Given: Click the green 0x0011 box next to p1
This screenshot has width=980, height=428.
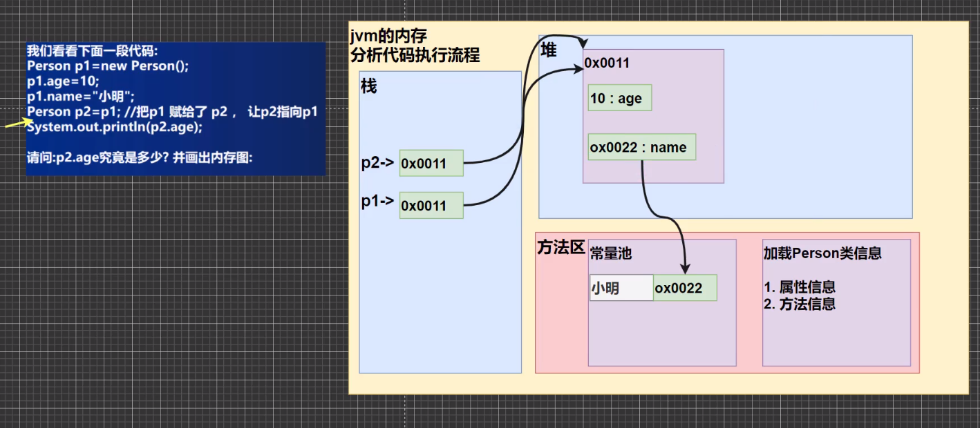Looking at the screenshot, I should point(431,205).
